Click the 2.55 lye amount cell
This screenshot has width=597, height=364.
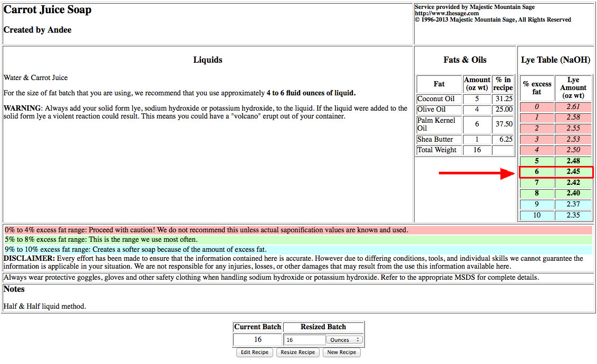point(573,129)
